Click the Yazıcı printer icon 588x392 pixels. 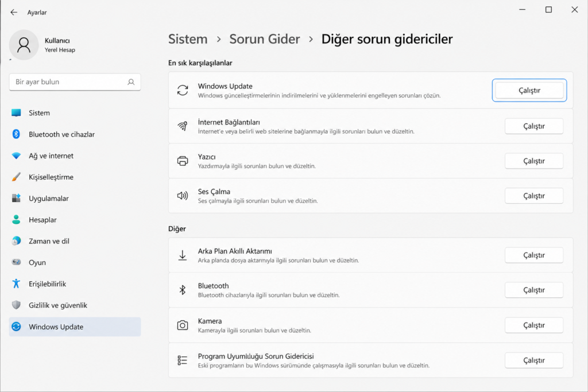click(x=183, y=161)
